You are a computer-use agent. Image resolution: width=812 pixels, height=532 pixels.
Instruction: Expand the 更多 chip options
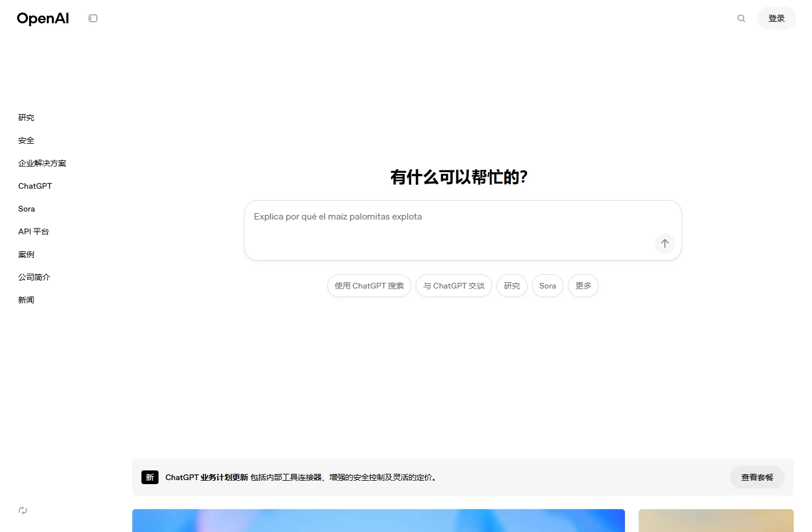coord(583,286)
